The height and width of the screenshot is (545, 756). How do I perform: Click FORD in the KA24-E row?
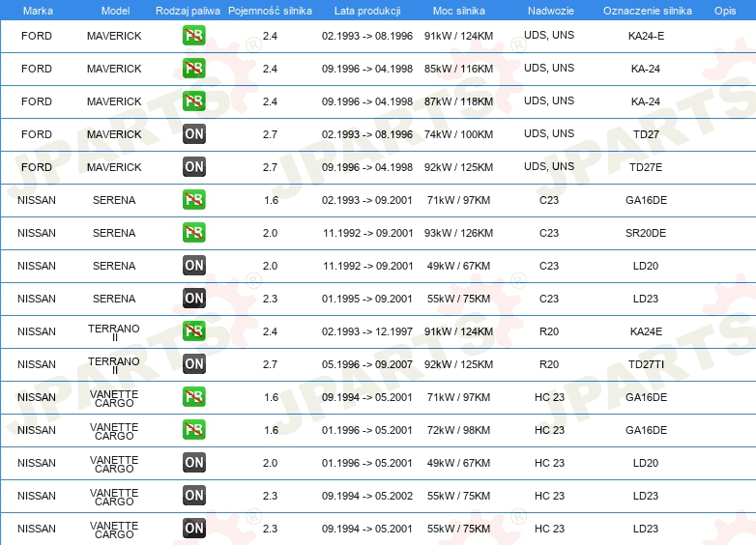[36, 36]
